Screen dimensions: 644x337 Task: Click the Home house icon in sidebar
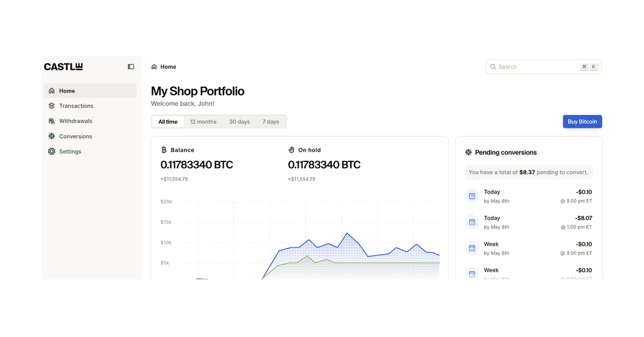[52, 91]
